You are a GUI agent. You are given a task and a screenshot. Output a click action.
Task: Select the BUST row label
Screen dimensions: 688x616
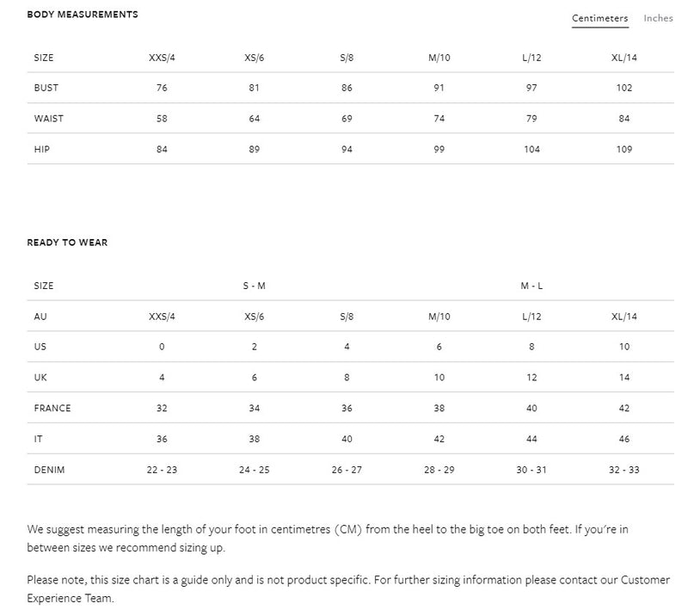(46, 88)
